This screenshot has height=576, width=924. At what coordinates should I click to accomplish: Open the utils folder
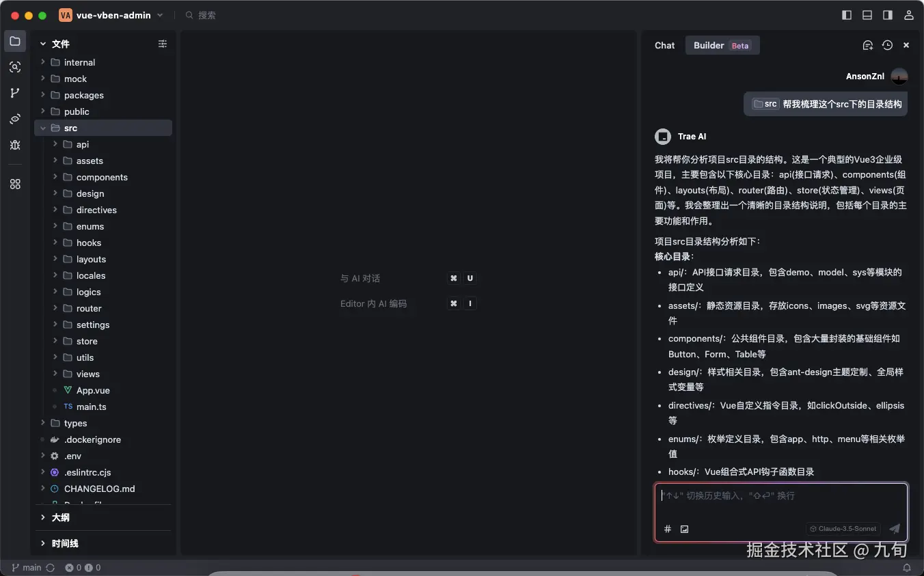[103, 357]
